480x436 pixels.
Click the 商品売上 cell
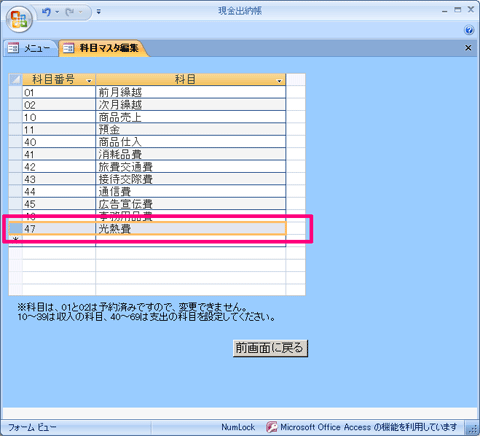[x=191, y=117]
